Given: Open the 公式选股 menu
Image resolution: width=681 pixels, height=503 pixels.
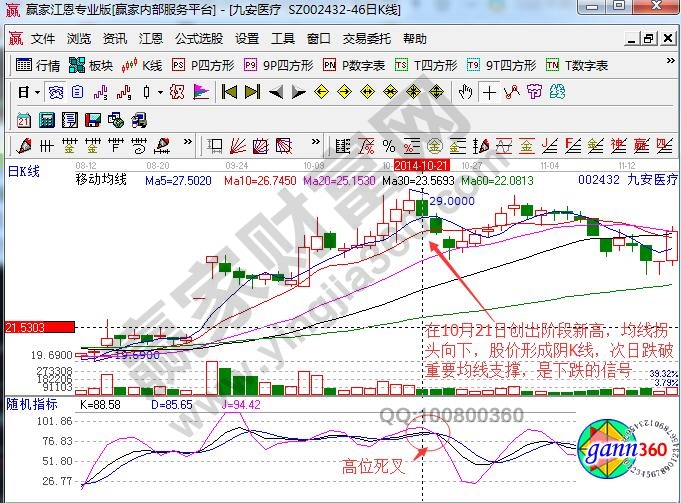Looking at the screenshot, I should click(199, 39).
